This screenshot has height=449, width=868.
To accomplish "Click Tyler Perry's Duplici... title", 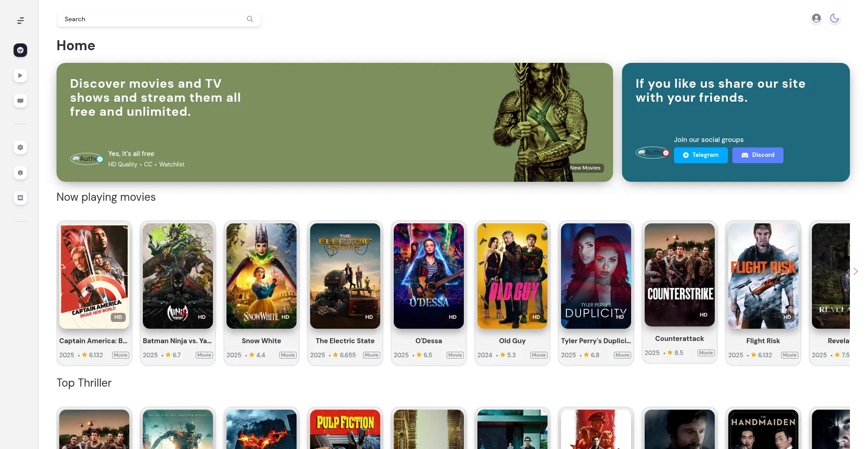I will point(596,341).
